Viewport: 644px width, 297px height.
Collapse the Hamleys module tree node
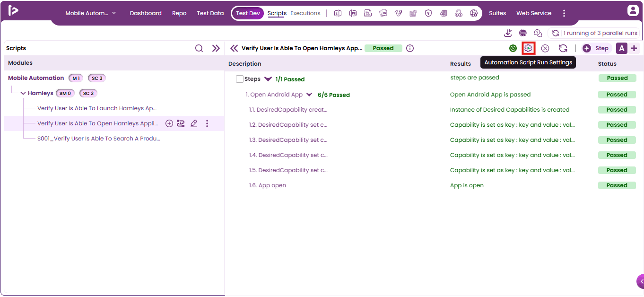click(x=23, y=93)
